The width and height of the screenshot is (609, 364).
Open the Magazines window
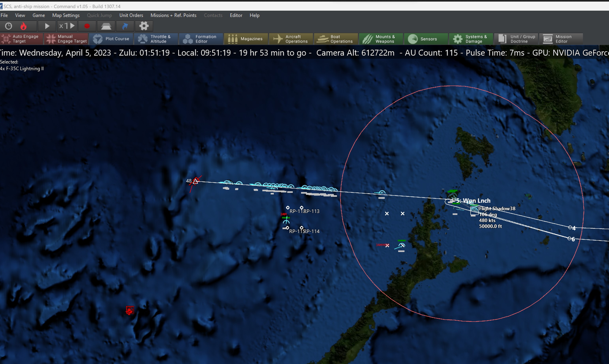[246, 39]
